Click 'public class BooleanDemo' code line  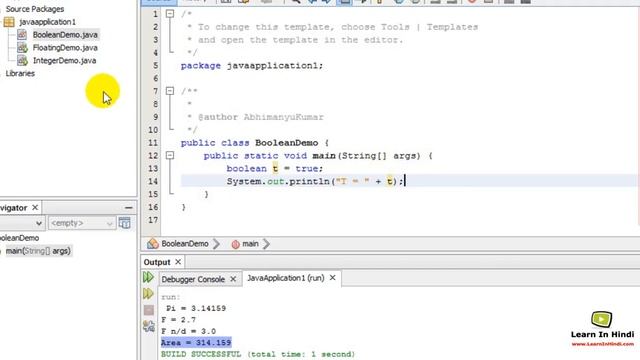(x=255, y=143)
